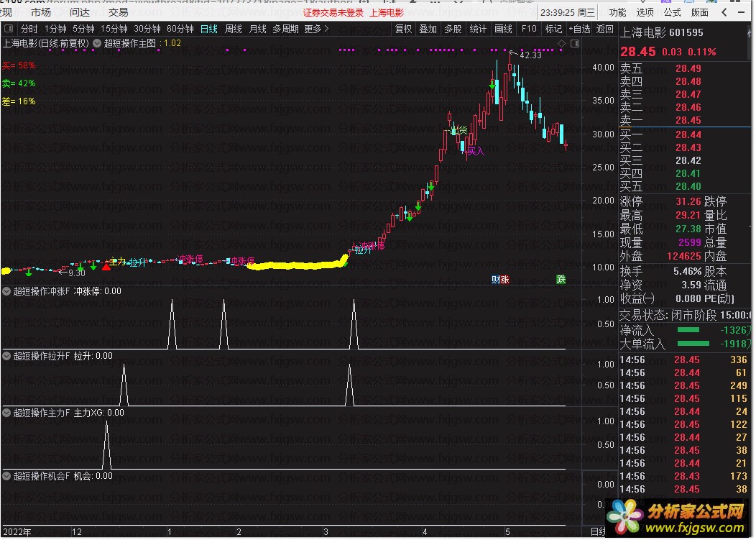Select the 周线 weekly period
Screen dimensions: 756x540
pyautogui.click(x=234, y=29)
